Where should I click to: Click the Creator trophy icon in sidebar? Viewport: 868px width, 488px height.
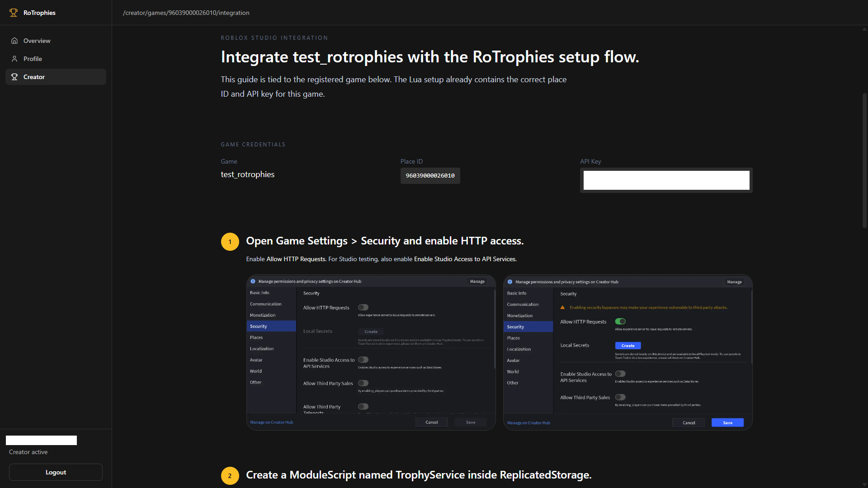pos(14,77)
